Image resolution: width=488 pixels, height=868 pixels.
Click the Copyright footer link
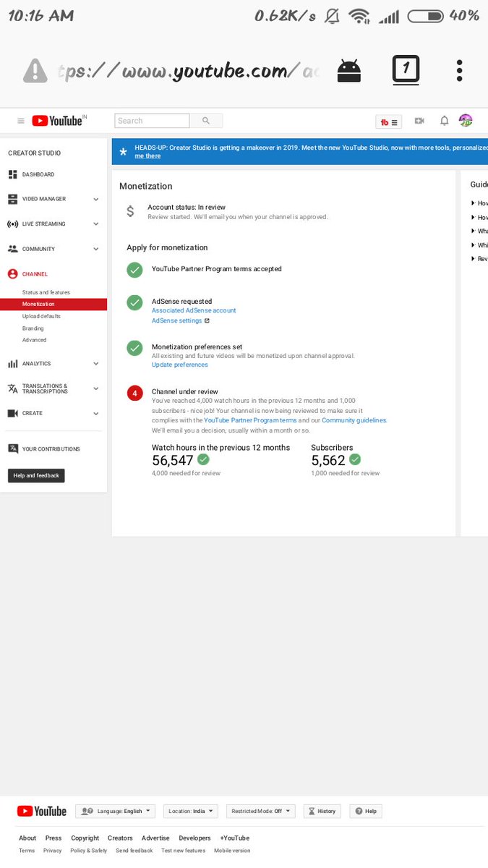coord(85,838)
